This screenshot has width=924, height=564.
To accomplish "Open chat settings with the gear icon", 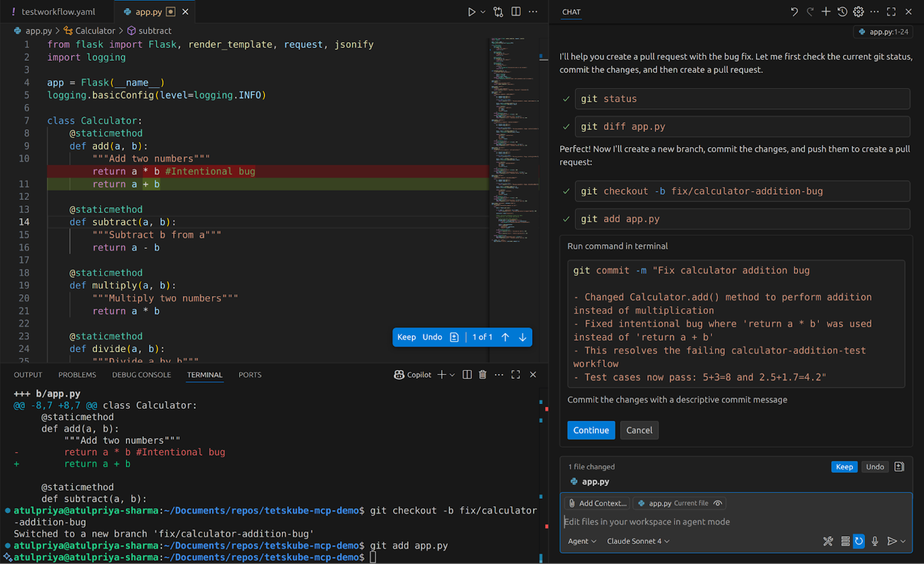I will coord(858,11).
